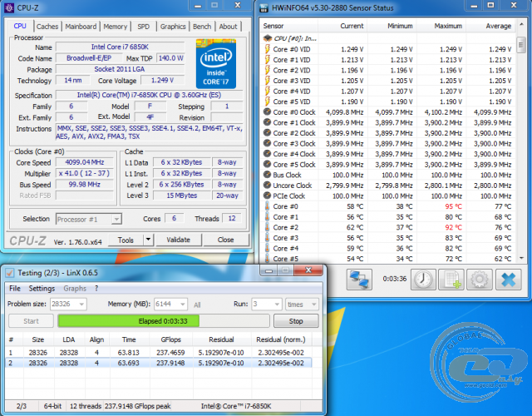532x416 pixels.
Task: Switch to the Graphics tab in CPU-Z
Action: click(173, 27)
